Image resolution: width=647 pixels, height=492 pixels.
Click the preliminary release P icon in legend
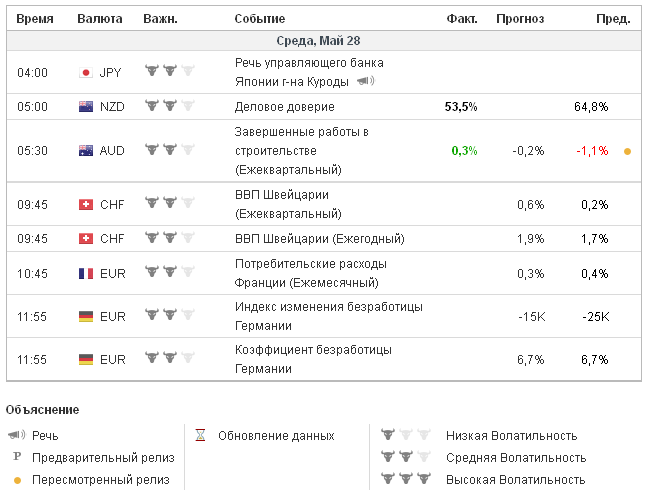pyautogui.click(x=16, y=457)
